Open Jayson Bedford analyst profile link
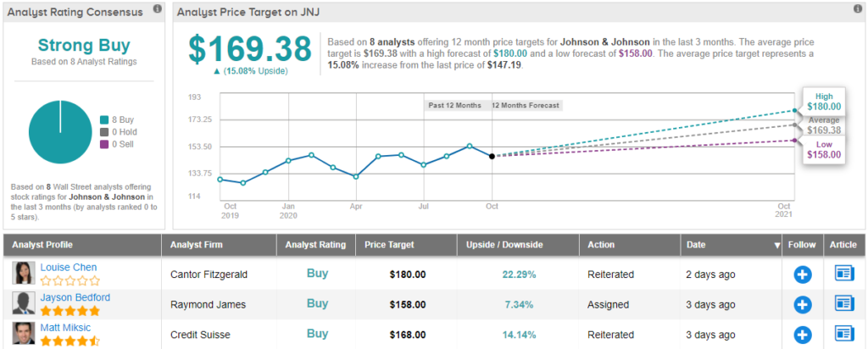Image resolution: width=868 pixels, height=349 pixels. click(x=75, y=297)
